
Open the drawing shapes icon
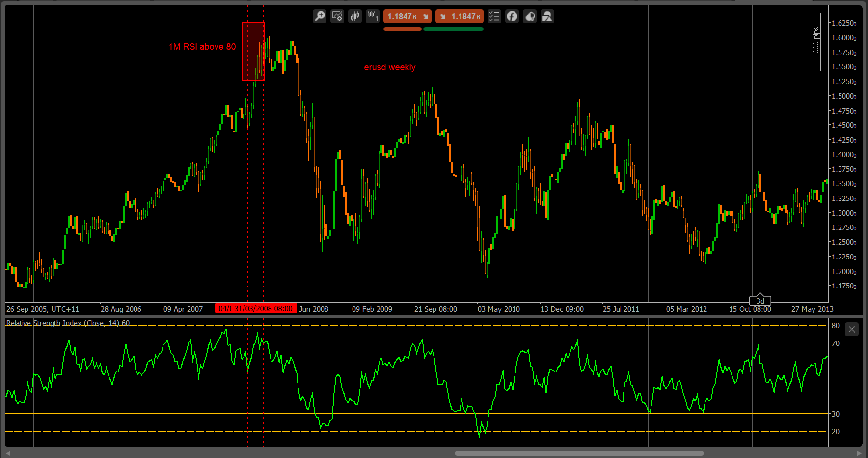pyautogui.click(x=547, y=17)
